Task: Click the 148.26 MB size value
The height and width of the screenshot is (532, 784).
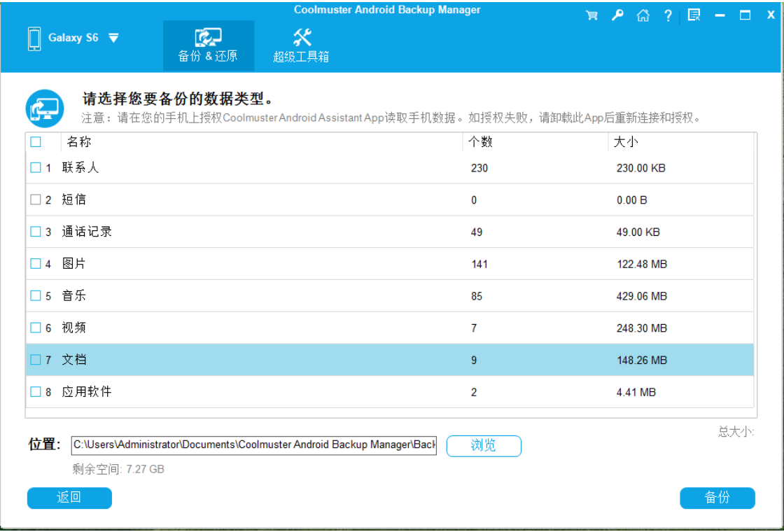Action: coord(642,360)
